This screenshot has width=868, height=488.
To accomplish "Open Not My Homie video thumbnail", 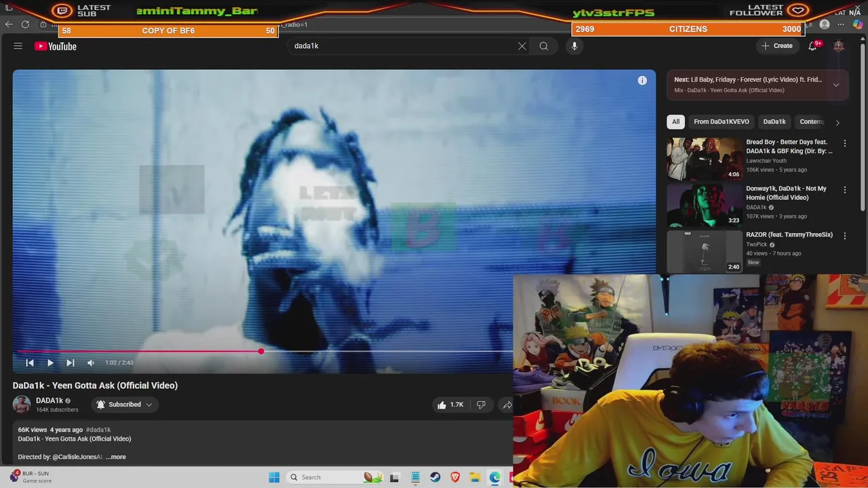I will tap(705, 205).
